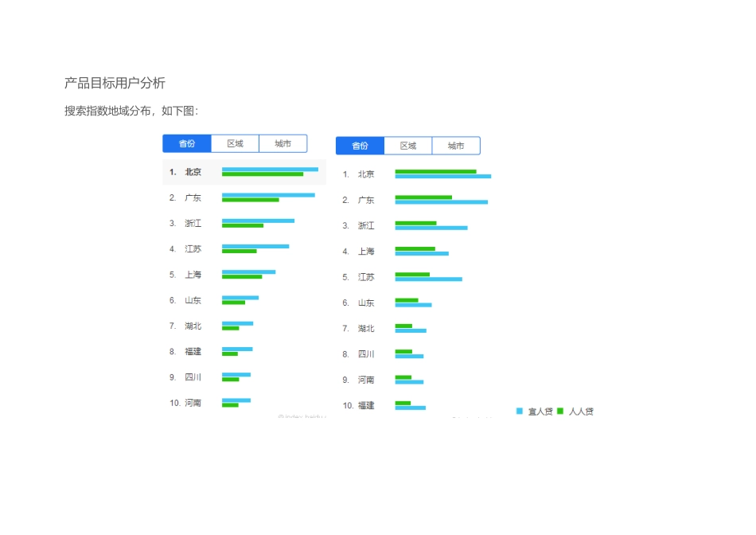Toggle the 人人贷 legend item
The height and width of the screenshot is (535, 756).
[580, 411]
